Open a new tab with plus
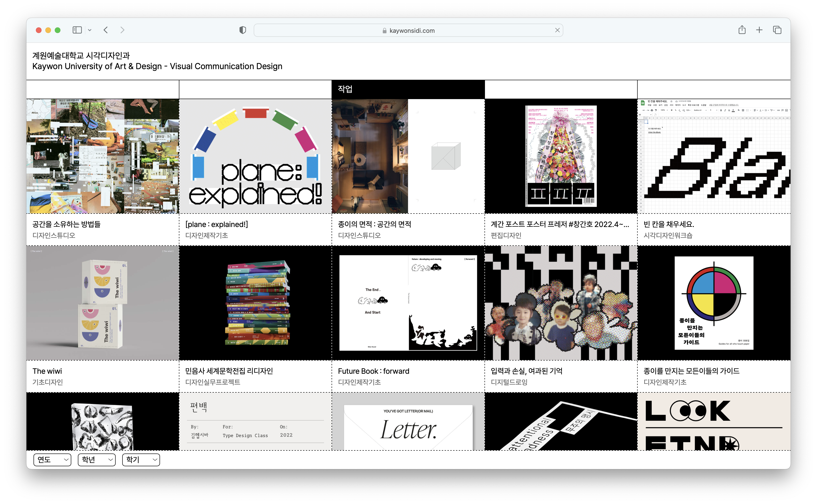Viewport: 817px width, 504px height. coord(759,30)
